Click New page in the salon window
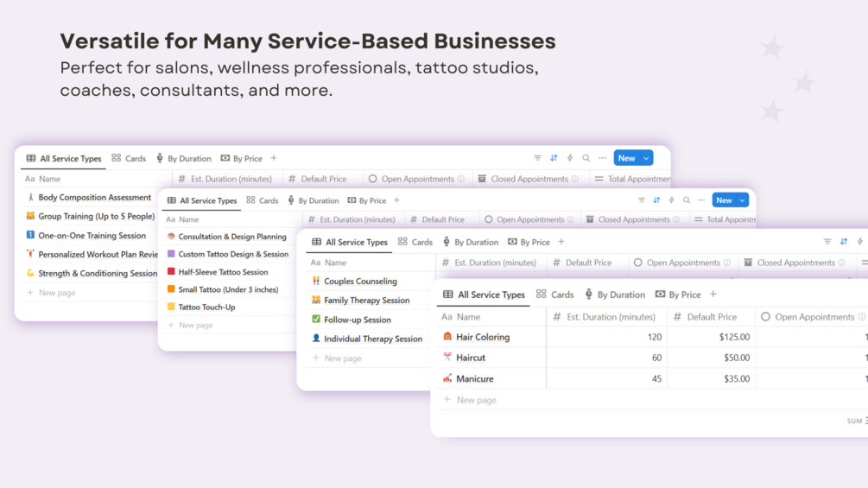Viewport: 868px width, 488px height. pos(470,400)
